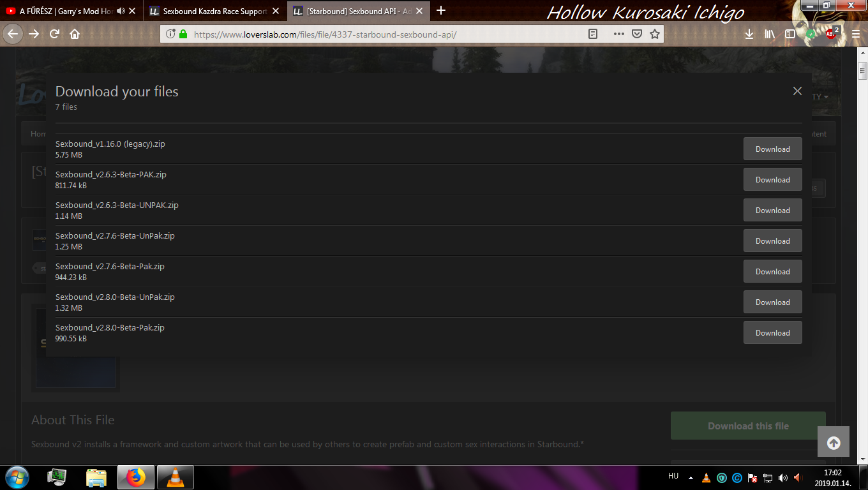Download Sexbound_v2.6.3-Beta-UNPAK.zip
The height and width of the screenshot is (490, 868).
point(772,210)
